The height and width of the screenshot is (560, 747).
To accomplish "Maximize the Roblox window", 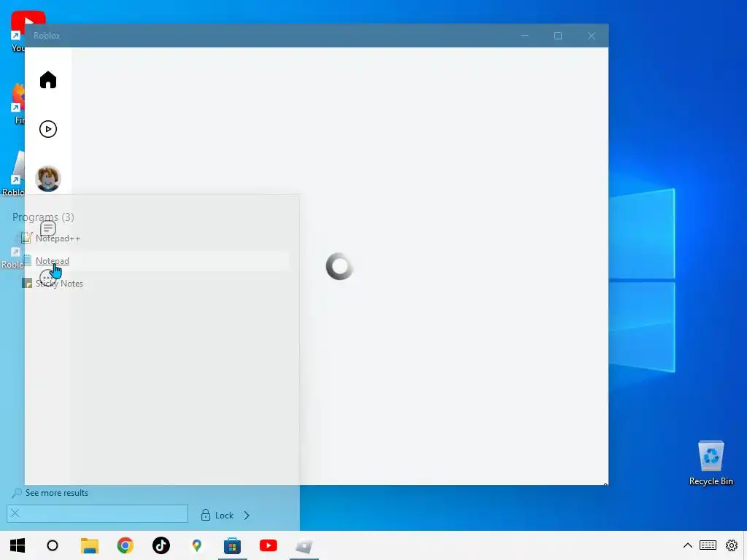I will [558, 36].
